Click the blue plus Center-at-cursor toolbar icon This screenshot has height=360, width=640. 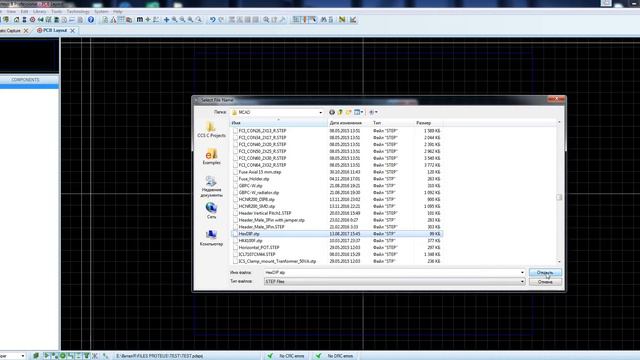click(x=166, y=20)
